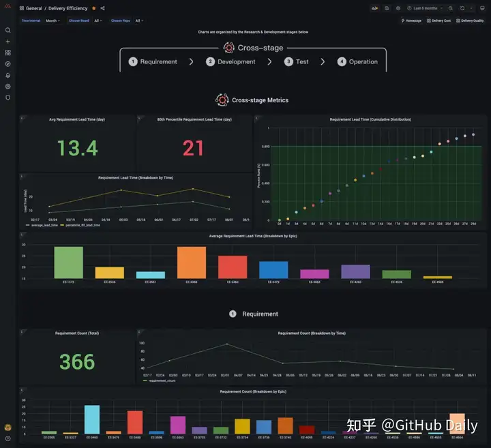
Task: Open the Last 6 months time picker
Action: click(x=425, y=8)
